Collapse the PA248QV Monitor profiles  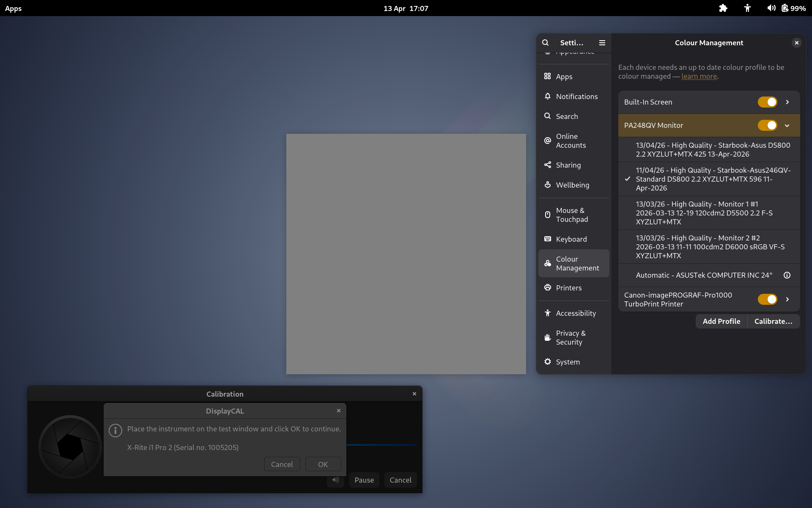click(787, 125)
